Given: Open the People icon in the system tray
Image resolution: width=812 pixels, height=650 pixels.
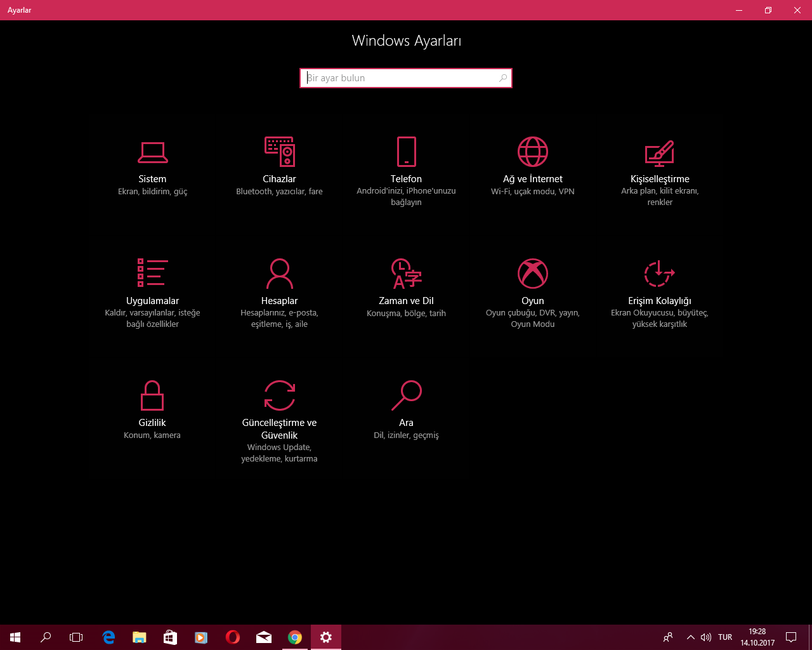Looking at the screenshot, I should [x=668, y=637].
